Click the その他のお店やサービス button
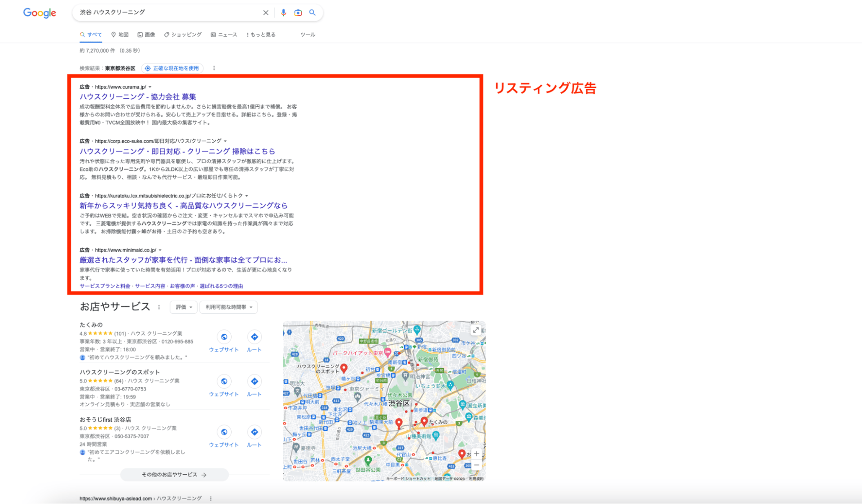862x504 pixels. 174,474
